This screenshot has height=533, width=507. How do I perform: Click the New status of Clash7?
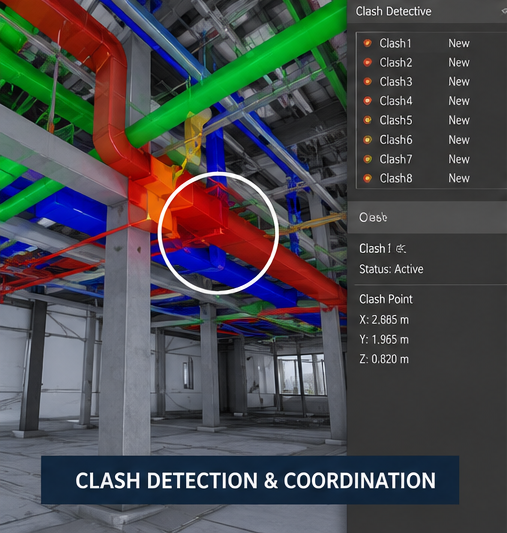(459, 159)
